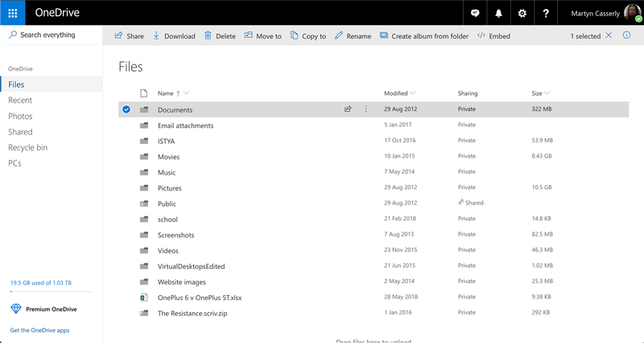The width and height of the screenshot is (644, 362).
Task: Open The Resistance.scriv.zip file
Action: [x=192, y=313]
